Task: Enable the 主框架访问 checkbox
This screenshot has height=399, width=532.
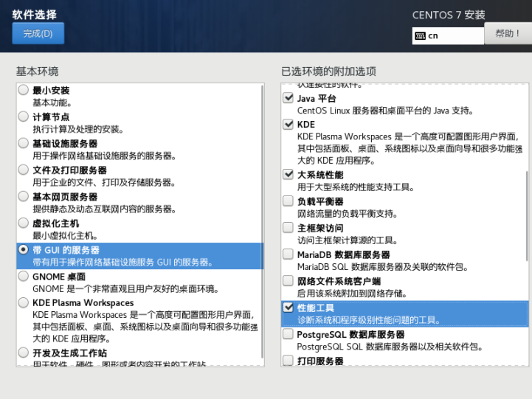Action: click(288, 227)
